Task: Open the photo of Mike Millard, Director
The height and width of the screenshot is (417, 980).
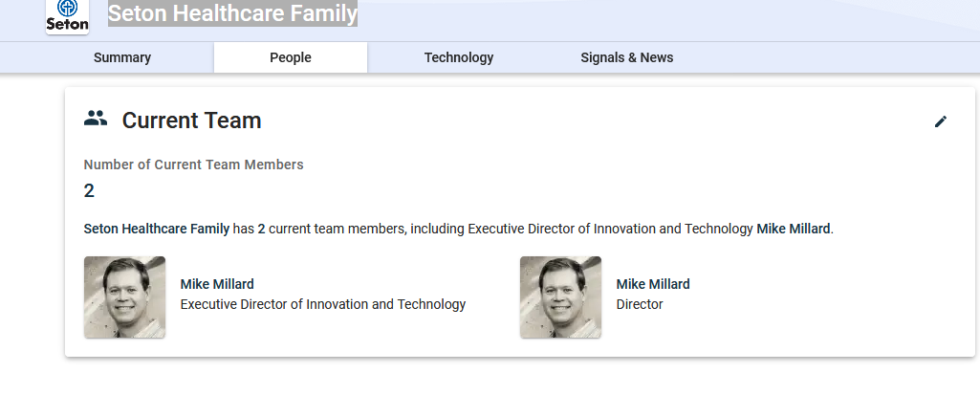Action: tap(560, 296)
